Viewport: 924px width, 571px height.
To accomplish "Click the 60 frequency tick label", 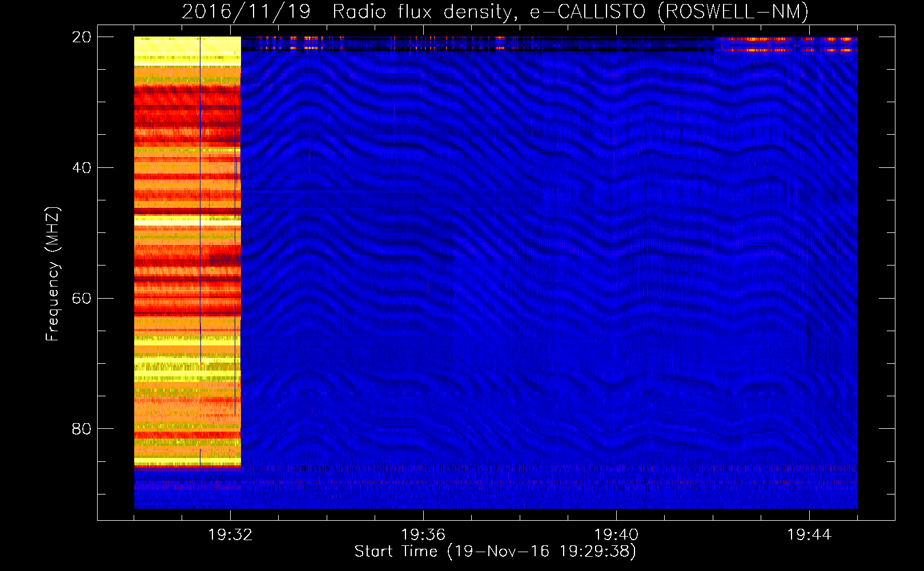I will [x=82, y=298].
